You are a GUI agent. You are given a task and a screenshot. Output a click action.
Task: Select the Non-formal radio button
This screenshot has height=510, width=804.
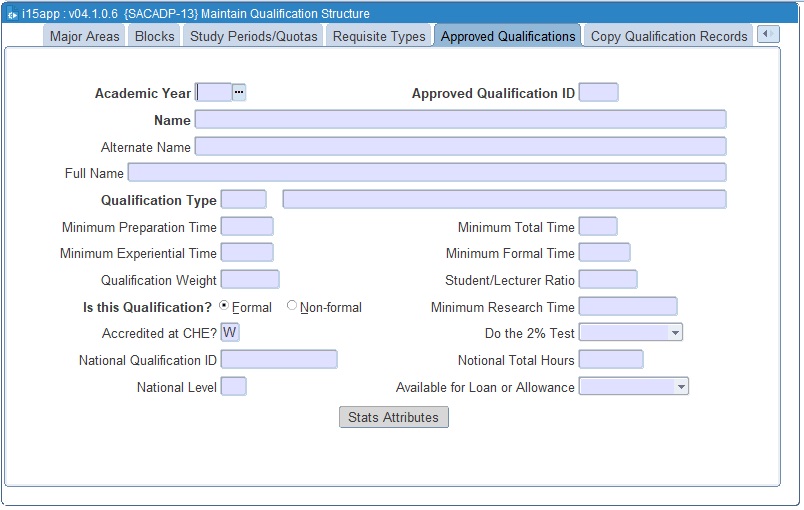click(292, 306)
